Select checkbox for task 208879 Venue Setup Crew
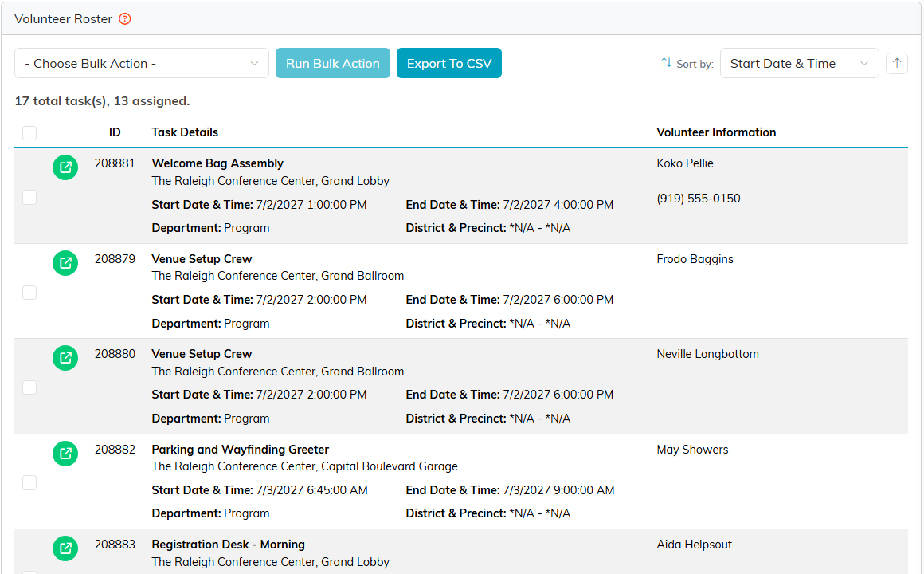924x574 pixels. [29, 293]
